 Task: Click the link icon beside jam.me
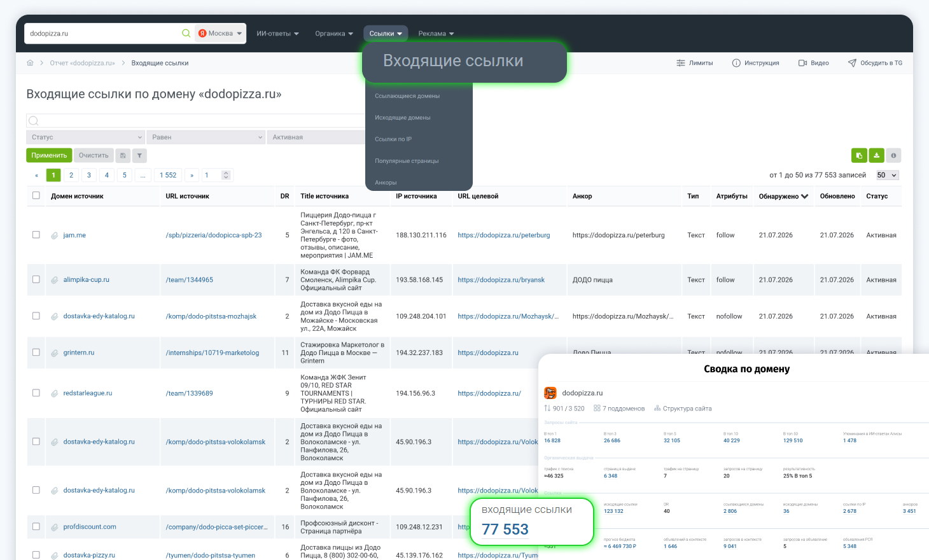[55, 235]
